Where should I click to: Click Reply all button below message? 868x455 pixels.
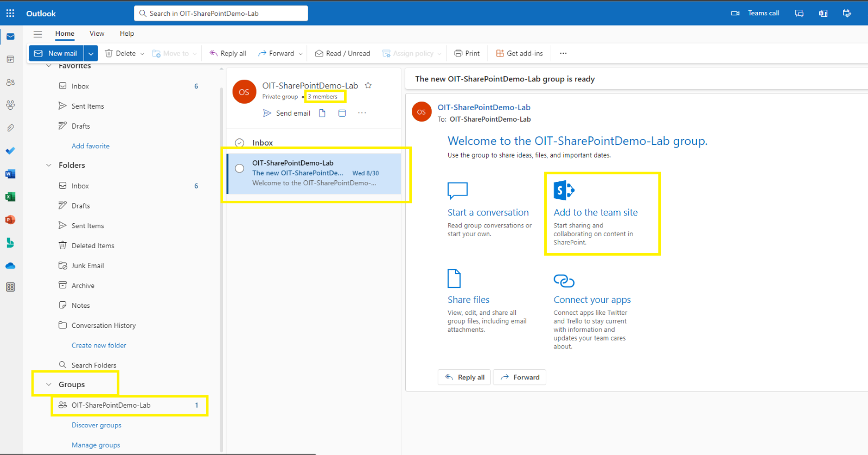pos(464,377)
